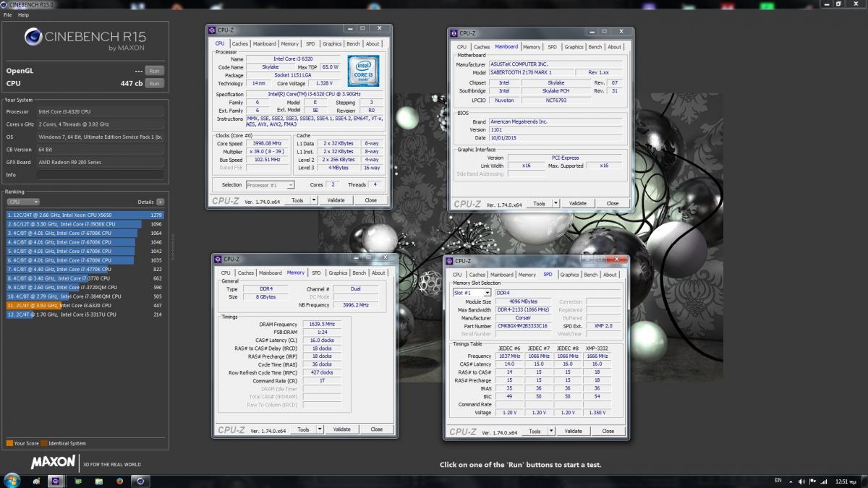Switch to Caches tab in CPU window
Screen dimensions: 868x488
(240, 44)
